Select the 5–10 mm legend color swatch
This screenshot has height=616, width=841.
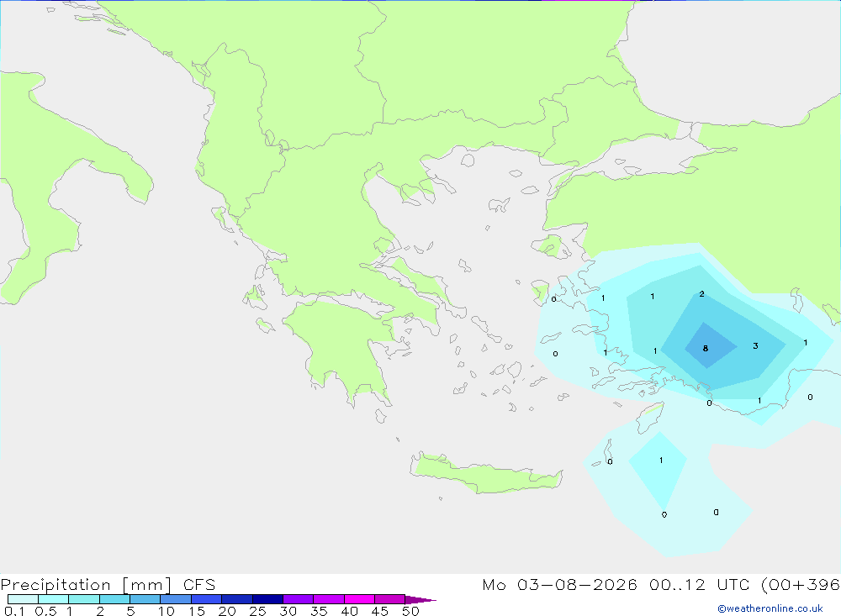pyautogui.click(x=145, y=599)
